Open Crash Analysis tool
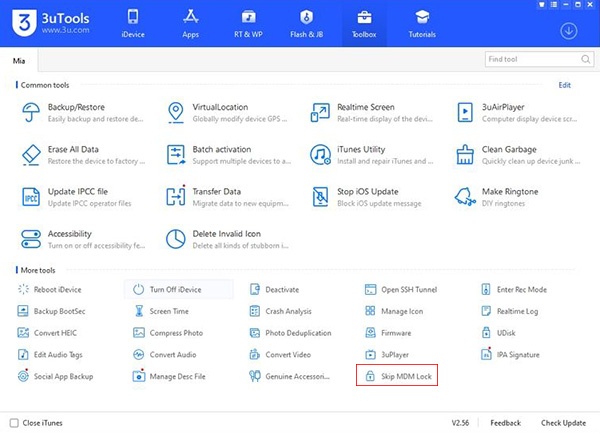Screen dimensions: 600x433 click(280, 311)
